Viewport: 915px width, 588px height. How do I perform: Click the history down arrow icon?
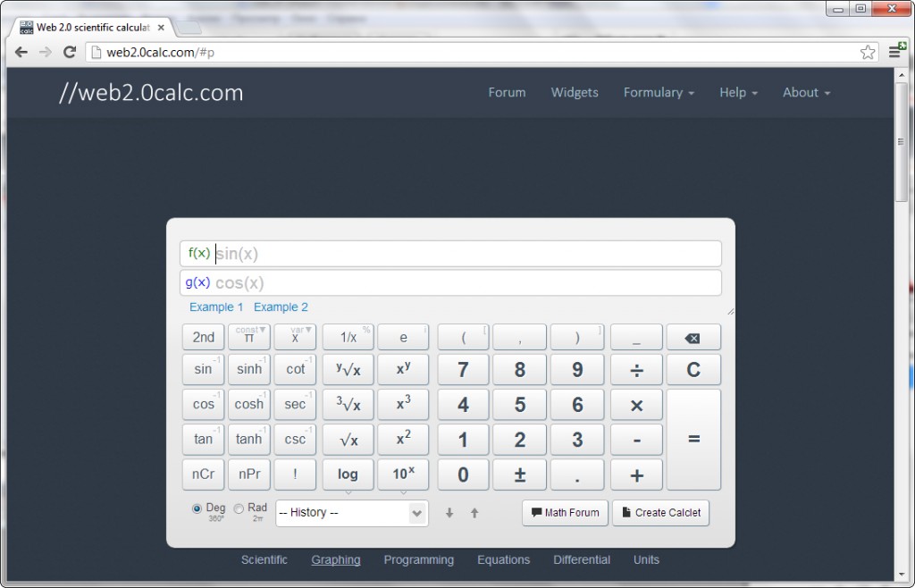(x=449, y=513)
